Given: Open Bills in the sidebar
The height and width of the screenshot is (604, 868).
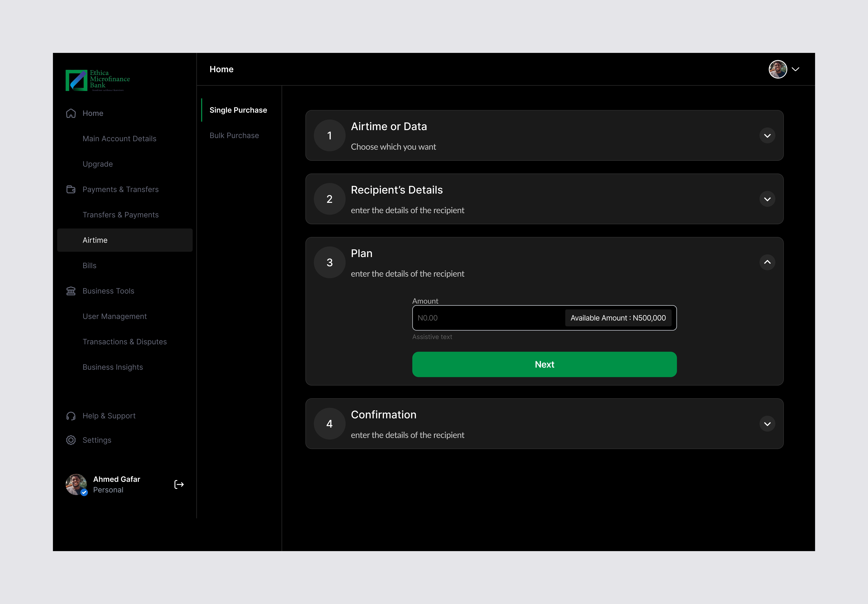Looking at the screenshot, I should [x=90, y=266].
